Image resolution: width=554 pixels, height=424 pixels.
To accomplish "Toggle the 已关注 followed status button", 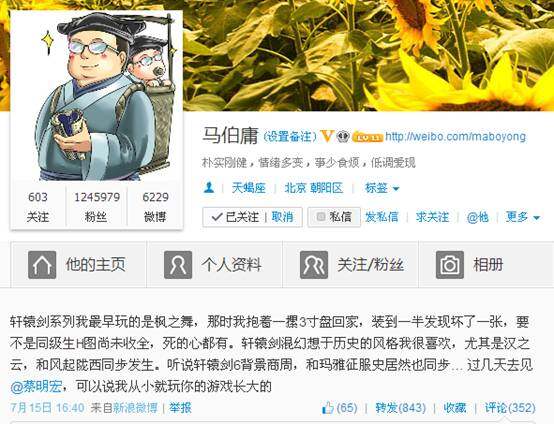I will point(235,217).
